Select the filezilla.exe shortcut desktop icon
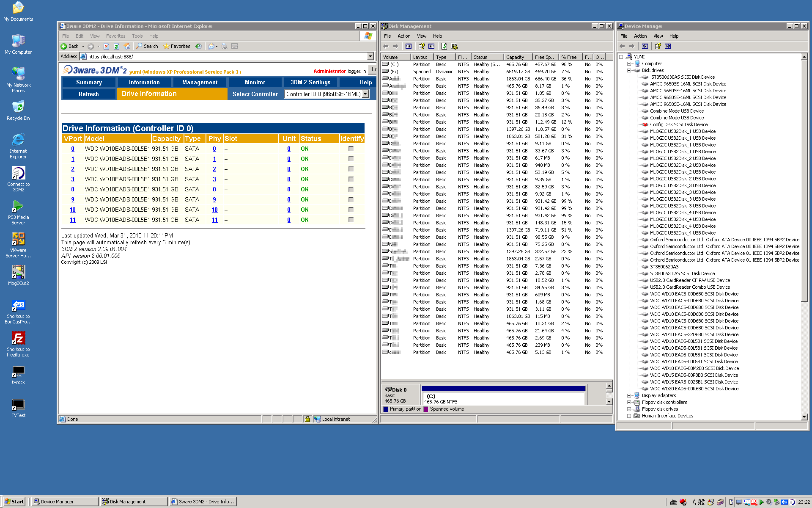The image size is (812, 508). (18, 344)
